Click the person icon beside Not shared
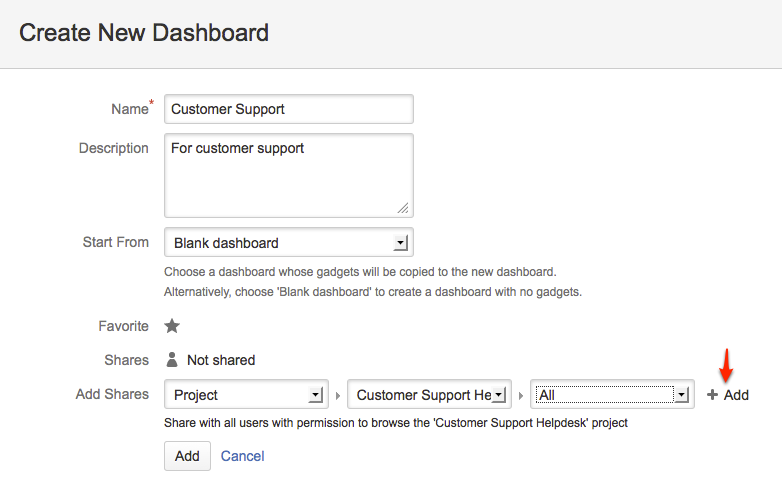The height and width of the screenshot is (491, 782). pyautogui.click(x=172, y=360)
